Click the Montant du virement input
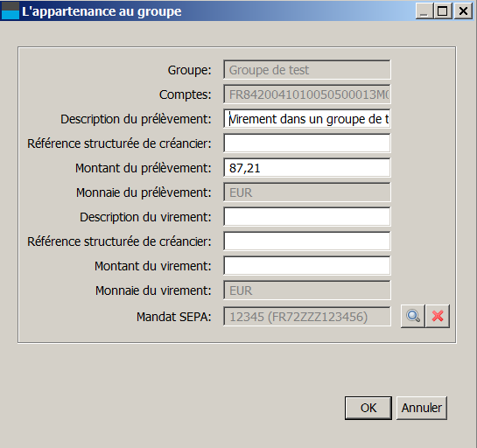Viewport: 477px width, 448px height. pyautogui.click(x=307, y=265)
